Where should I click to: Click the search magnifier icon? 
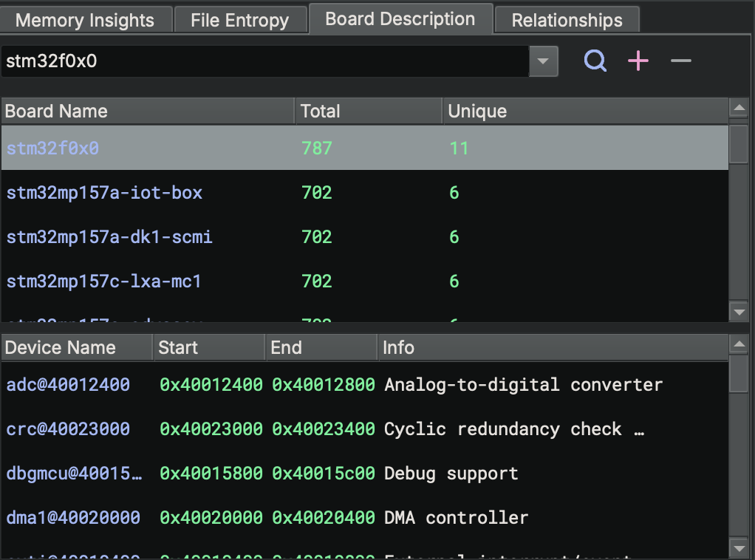595,61
